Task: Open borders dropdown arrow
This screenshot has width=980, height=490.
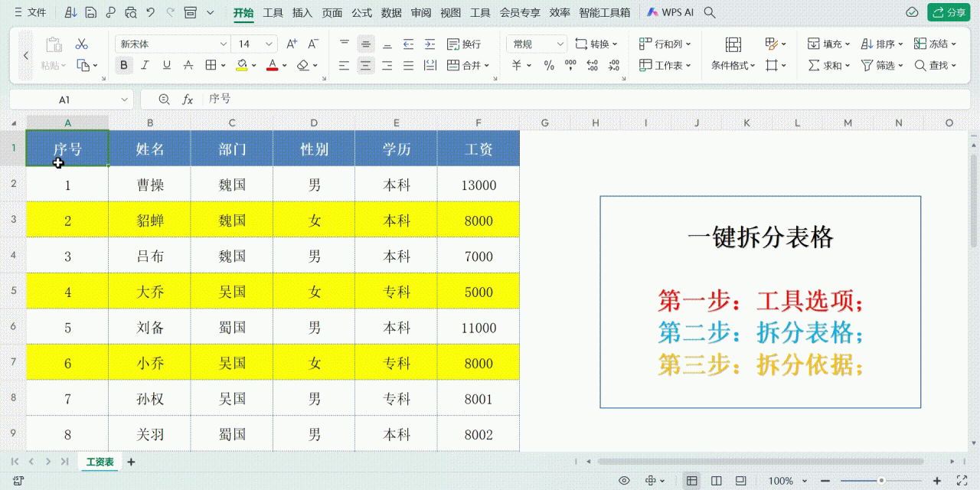Action: [x=223, y=66]
